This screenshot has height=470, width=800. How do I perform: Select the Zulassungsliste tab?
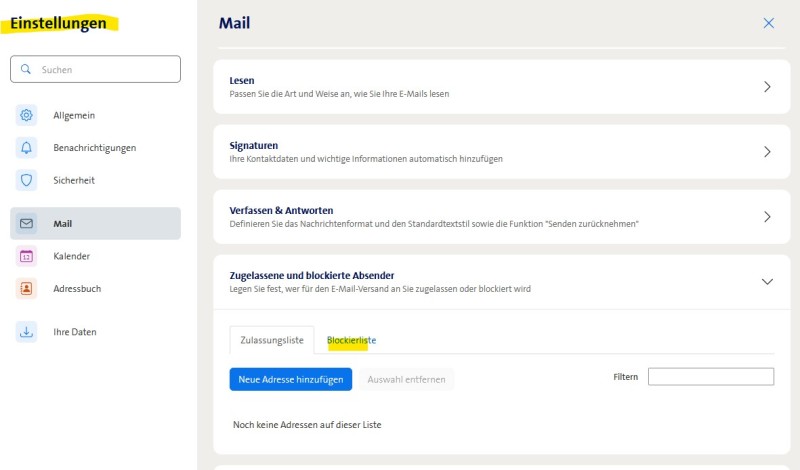[272, 340]
